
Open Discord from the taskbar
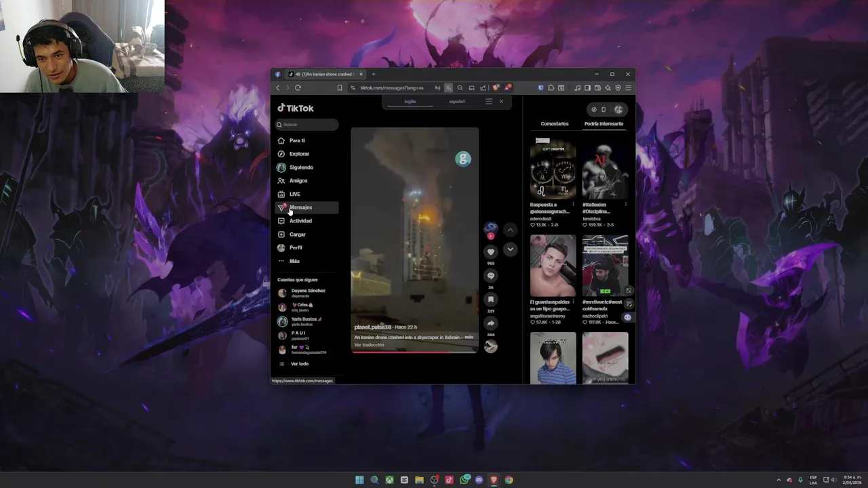(x=479, y=480)
